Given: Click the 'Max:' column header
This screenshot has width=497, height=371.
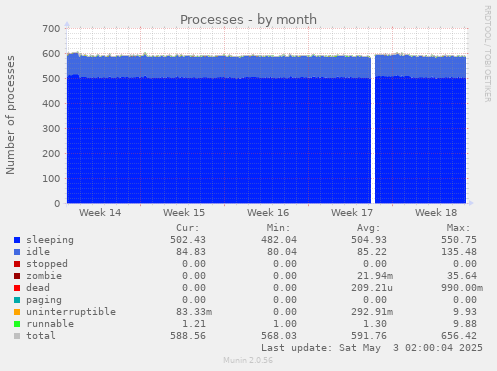Looking at the screenshot, I should 459,228.
